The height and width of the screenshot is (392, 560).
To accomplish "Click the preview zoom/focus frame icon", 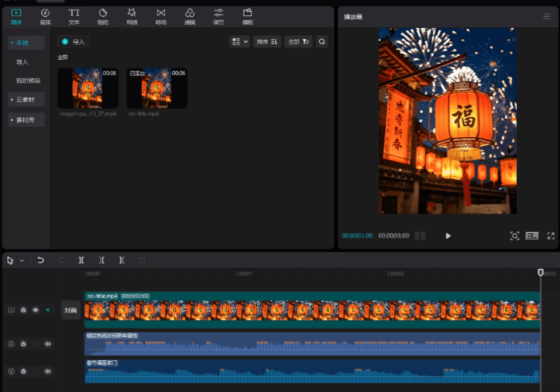I will 515,236.
